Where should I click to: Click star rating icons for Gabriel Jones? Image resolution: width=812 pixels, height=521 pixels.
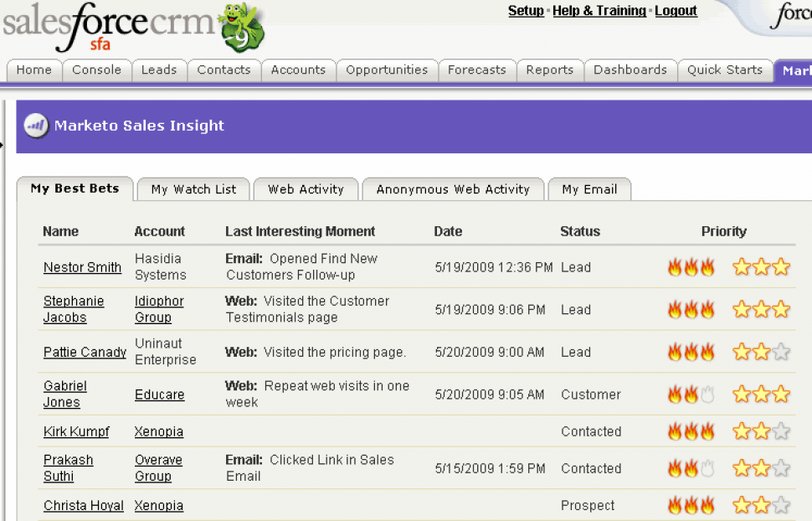[761, 395]
